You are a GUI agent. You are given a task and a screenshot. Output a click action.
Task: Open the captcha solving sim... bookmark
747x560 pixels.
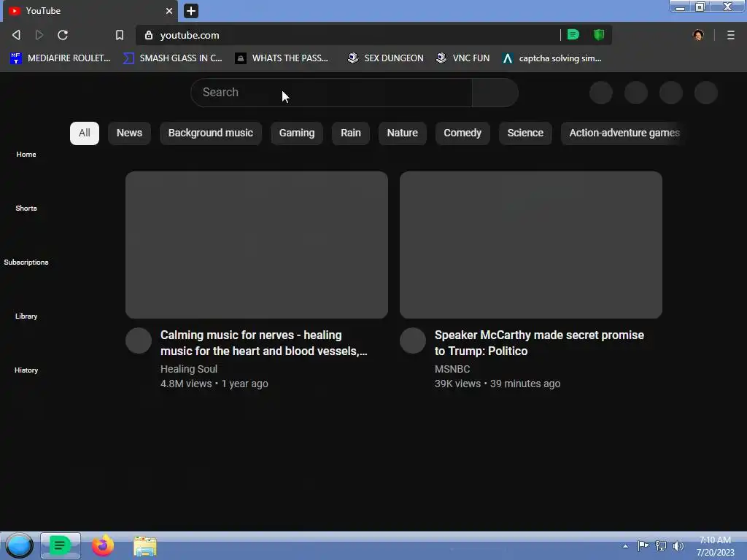click(x=552, y=58)
